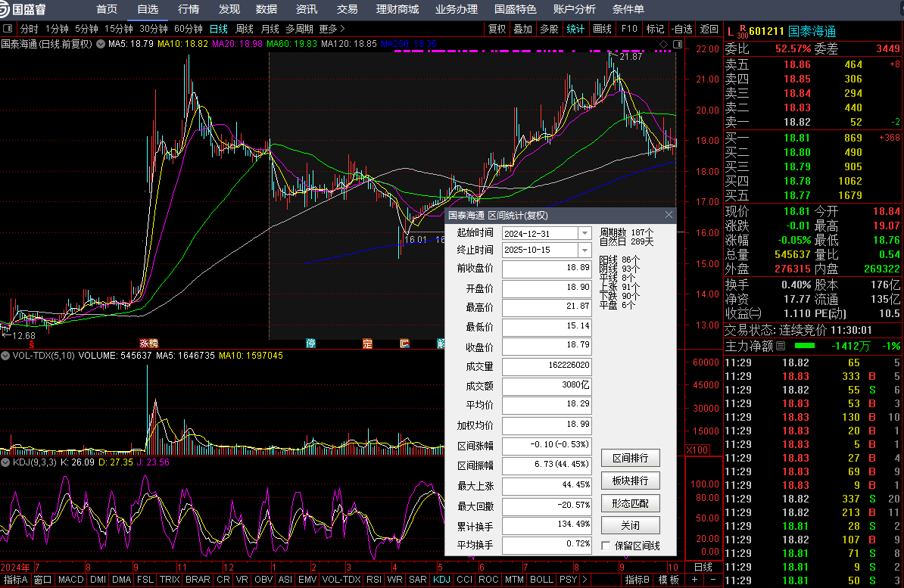This screenshot has height=588, width=904.
Task: Switch to the 分时 timeframe tab
Action: 29,29
